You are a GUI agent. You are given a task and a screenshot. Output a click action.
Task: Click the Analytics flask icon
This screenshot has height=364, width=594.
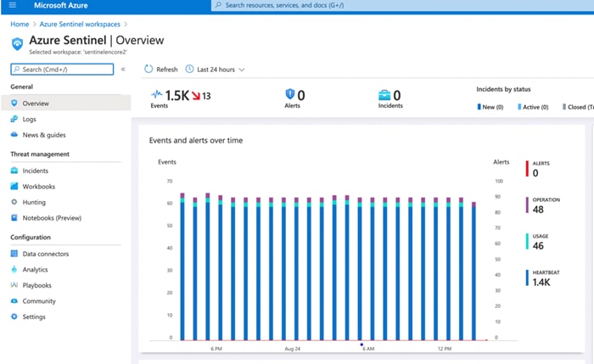(x=14, y=269)
